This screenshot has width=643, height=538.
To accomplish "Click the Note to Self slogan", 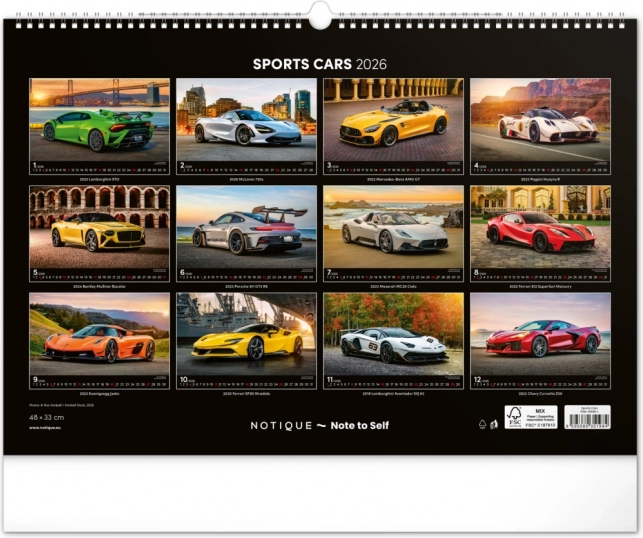I will [x=360, y=426].
